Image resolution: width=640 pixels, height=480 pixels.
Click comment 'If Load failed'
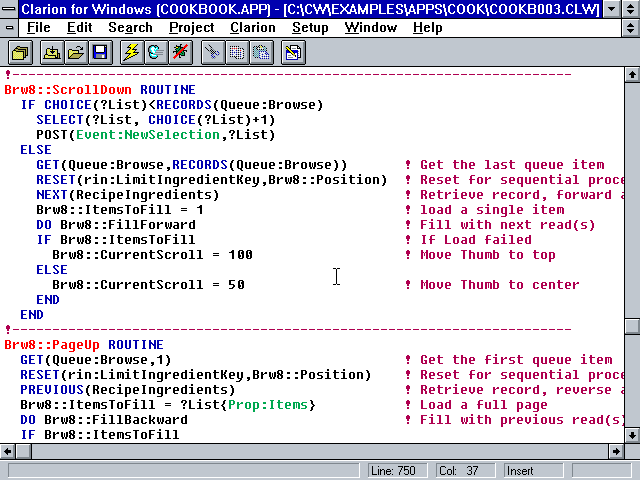click(x=476, y=240)
